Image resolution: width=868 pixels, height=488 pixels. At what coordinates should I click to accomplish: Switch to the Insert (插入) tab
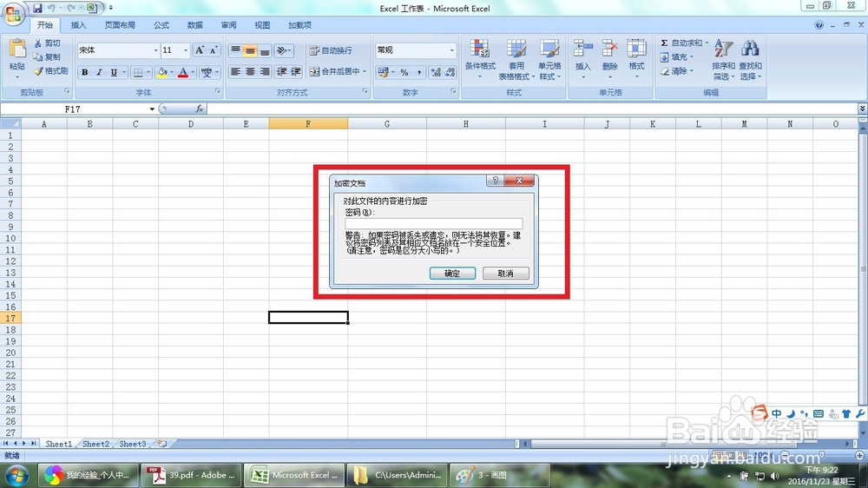pos(79,25)
